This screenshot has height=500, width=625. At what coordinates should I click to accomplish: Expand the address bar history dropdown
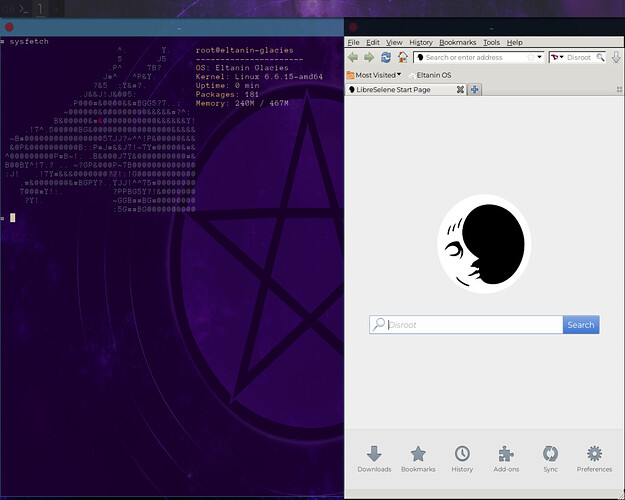(x=540, y=58)
